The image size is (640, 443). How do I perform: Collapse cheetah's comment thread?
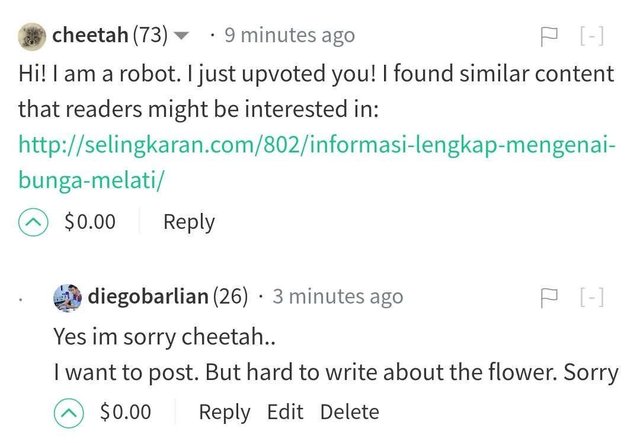coord(592,37)
